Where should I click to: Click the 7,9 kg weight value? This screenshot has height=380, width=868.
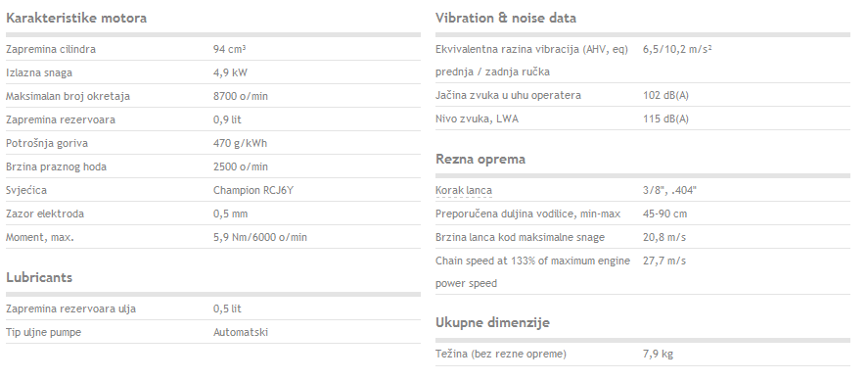[x=658, y=354]
